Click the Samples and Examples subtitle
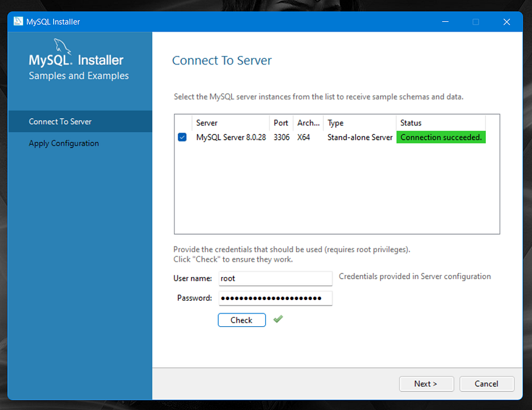Screen dimensions: 532x410 [x=78, y=75]
